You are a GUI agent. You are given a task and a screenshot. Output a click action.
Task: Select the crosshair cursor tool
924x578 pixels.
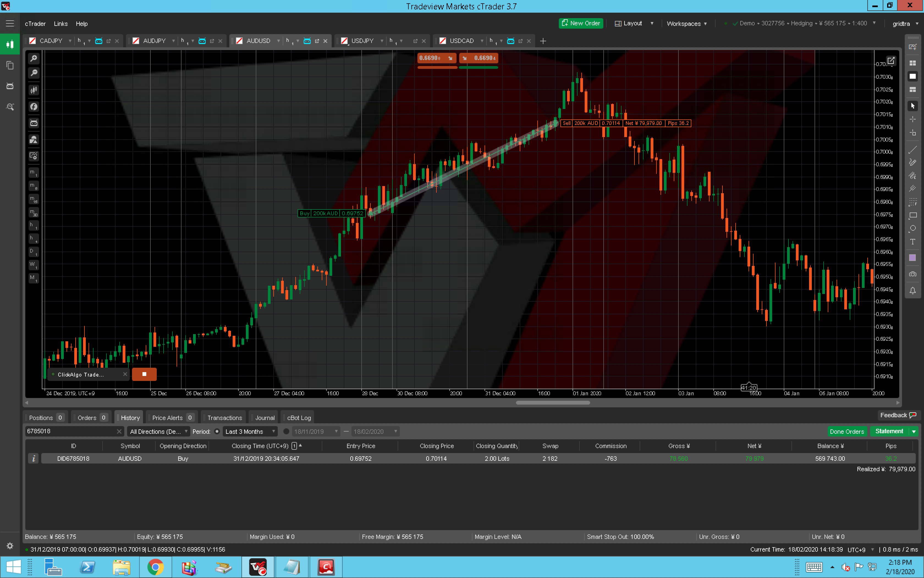click(x=912, y=119)
